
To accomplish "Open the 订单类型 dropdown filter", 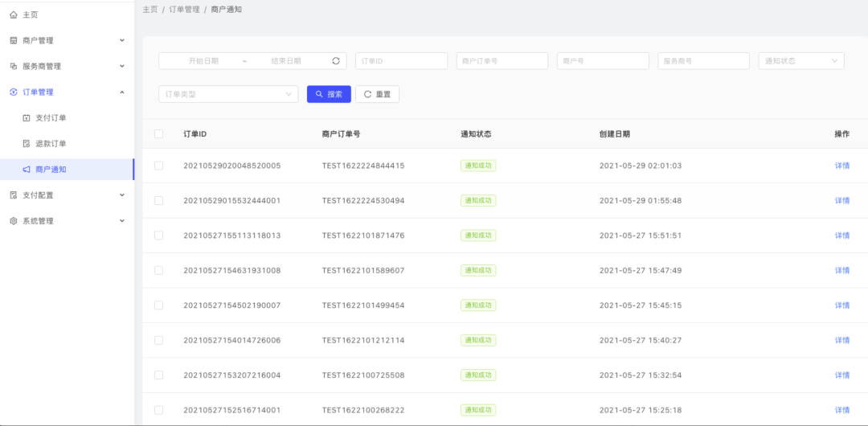I will tap(228, 94).
